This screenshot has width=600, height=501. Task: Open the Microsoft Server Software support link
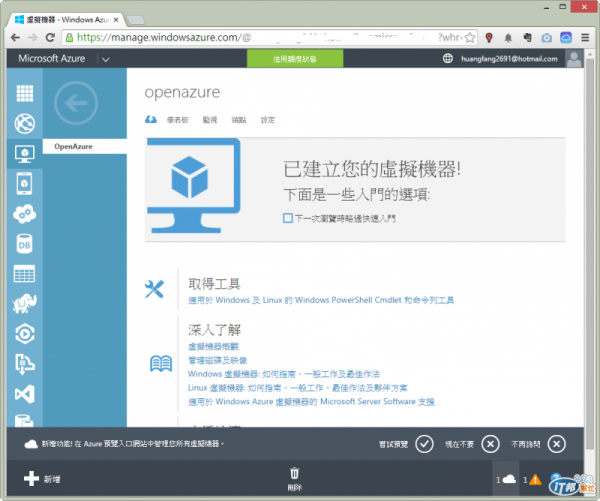pyautogui.click(x=311, y=401)
